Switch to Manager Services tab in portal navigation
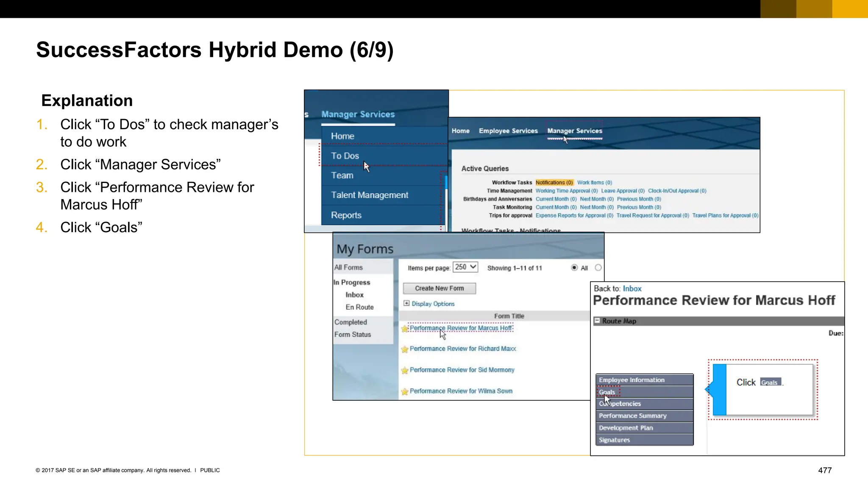 coord(575,131)
